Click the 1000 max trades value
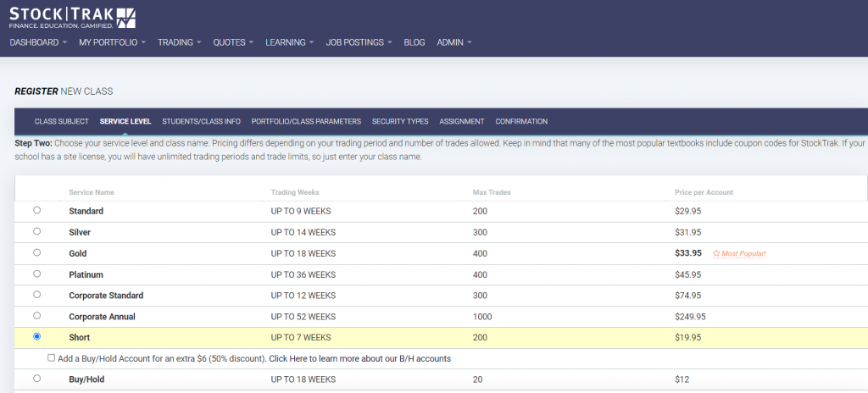This screenshot has width=868, height=393. tap(482, 317)
